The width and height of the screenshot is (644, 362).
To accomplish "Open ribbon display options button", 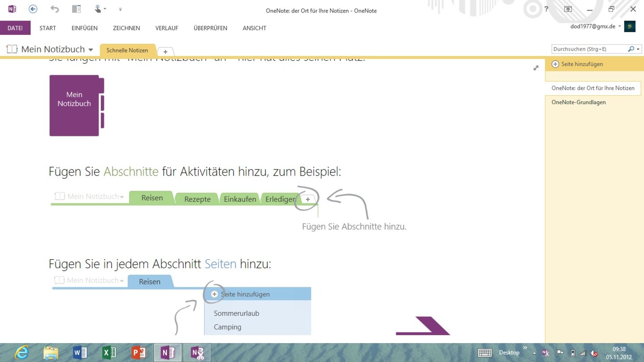I will [x=568, y=9].
